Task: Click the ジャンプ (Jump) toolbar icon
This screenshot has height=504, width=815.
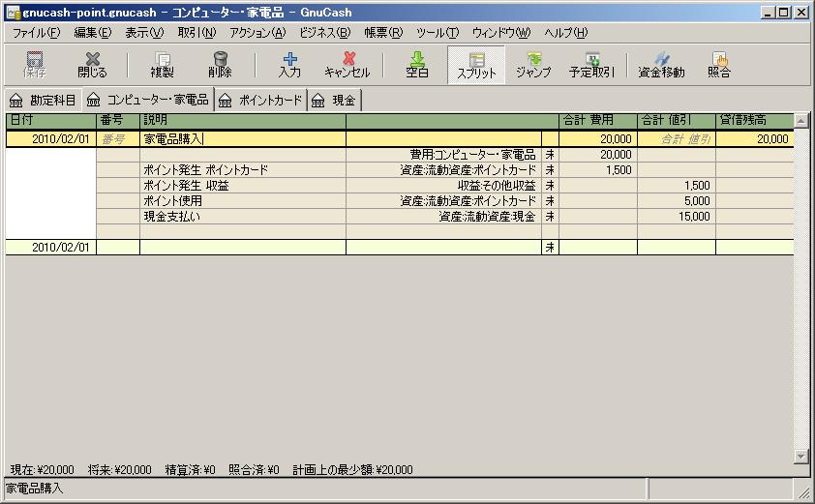Action: (x=533, y=65)
